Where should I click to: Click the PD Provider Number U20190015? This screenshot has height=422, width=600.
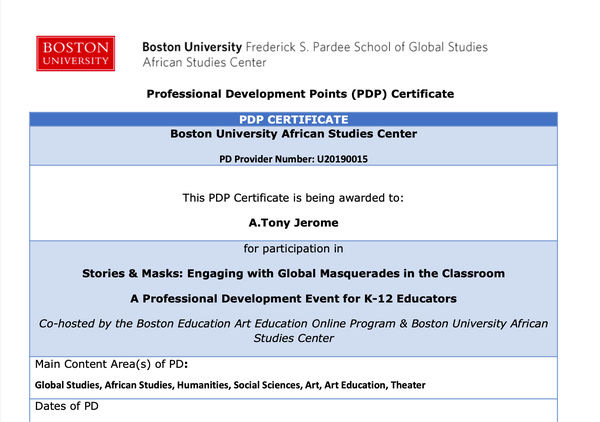click(x=300, y=159)
